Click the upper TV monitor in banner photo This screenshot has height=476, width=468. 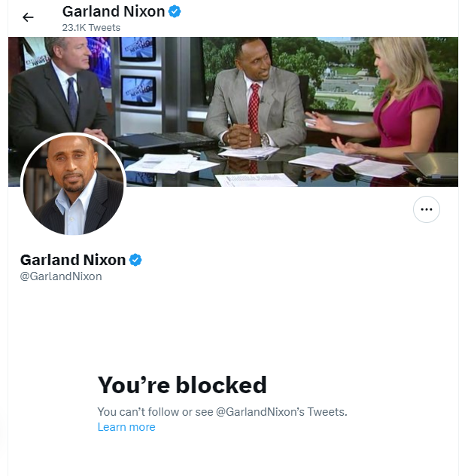(138, 49)
